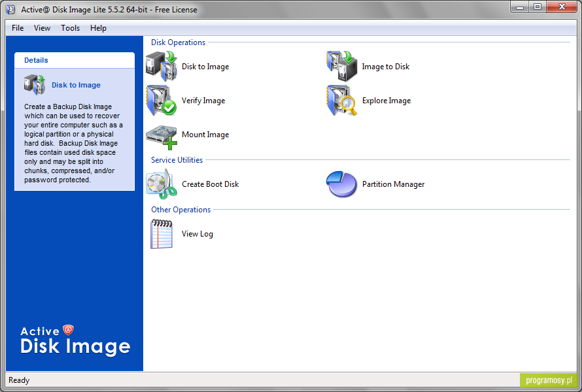The image size is (582, 392).
Task: Click the Active@ Disk Image logo
Action: click(75, 340)
